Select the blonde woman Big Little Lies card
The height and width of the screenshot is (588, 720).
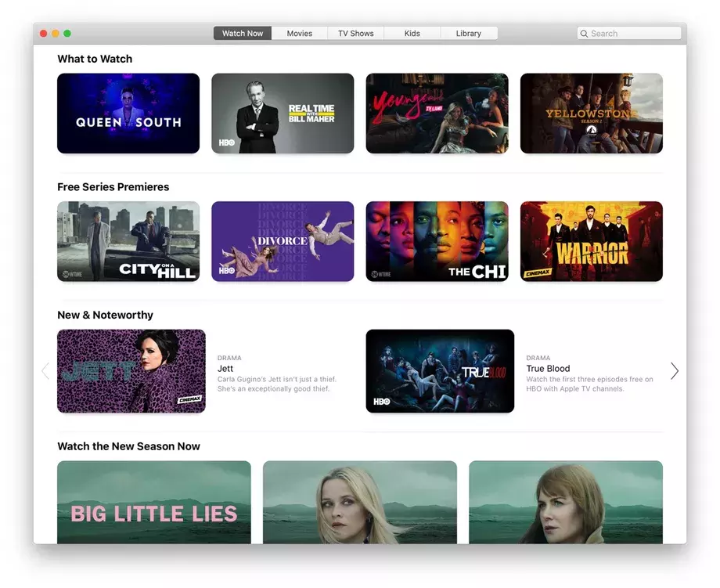click(x=360, y=502)
